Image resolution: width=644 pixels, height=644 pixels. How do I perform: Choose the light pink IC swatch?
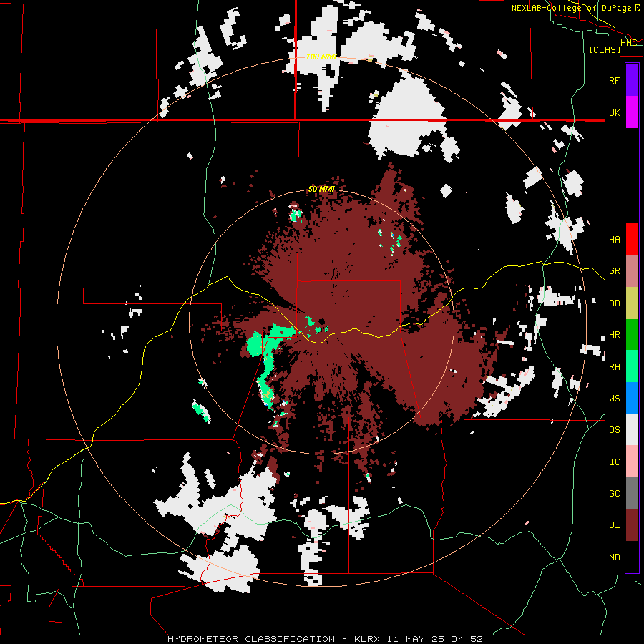point(632,462)
